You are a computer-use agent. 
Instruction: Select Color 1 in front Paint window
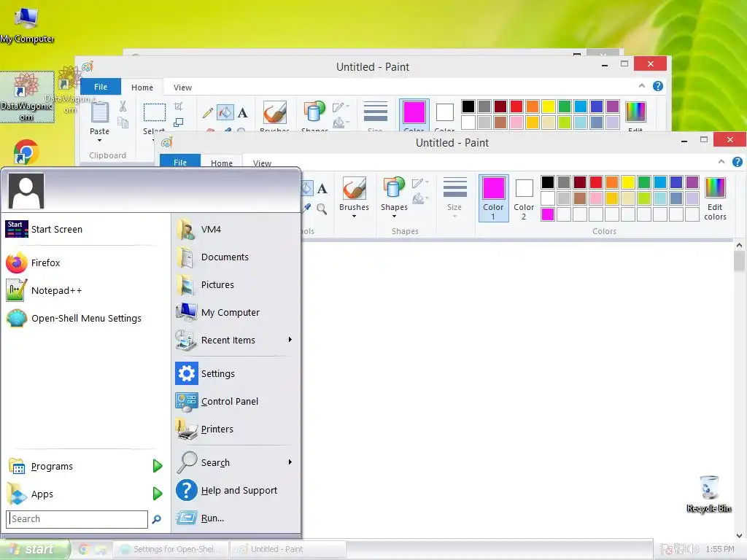pos(493,198)
